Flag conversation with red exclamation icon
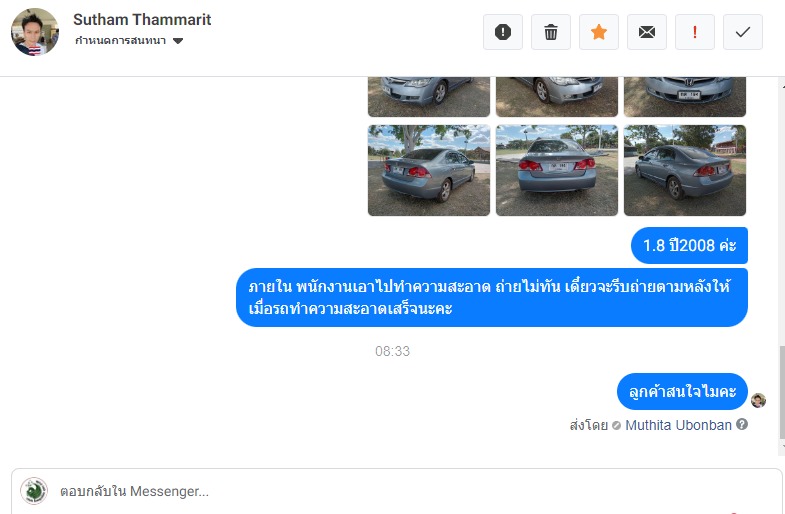This screenshot has width=785, height=514. click(x=695, y=32)
